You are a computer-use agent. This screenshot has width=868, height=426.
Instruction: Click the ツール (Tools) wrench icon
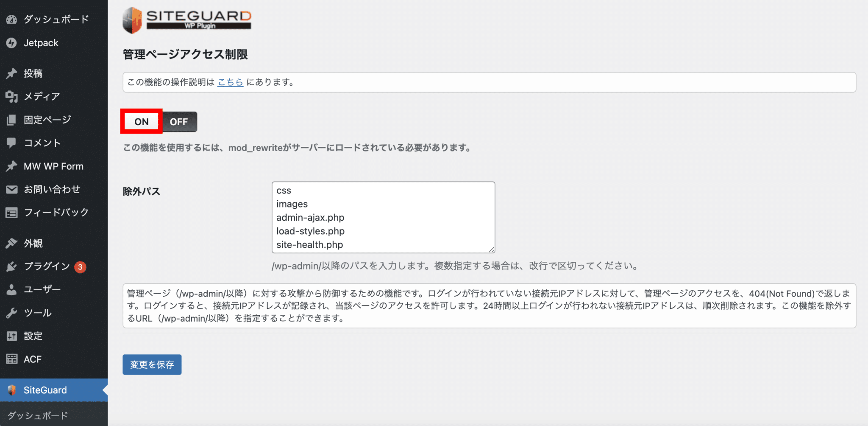11,313
